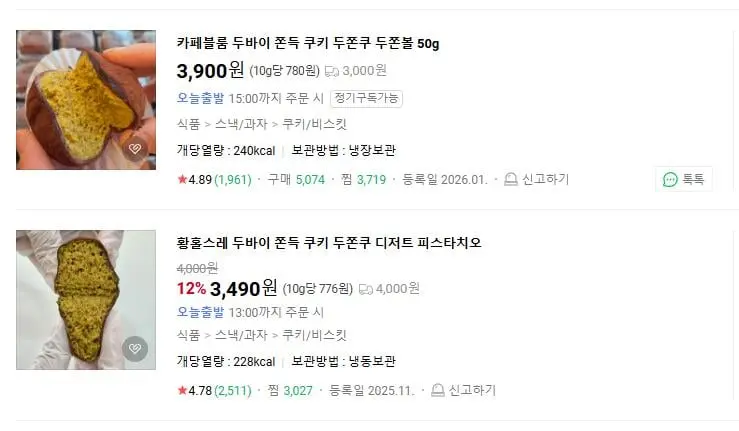Click the red star rating 4.78
The image size is (739, 431).
click(x=182, y=390)
